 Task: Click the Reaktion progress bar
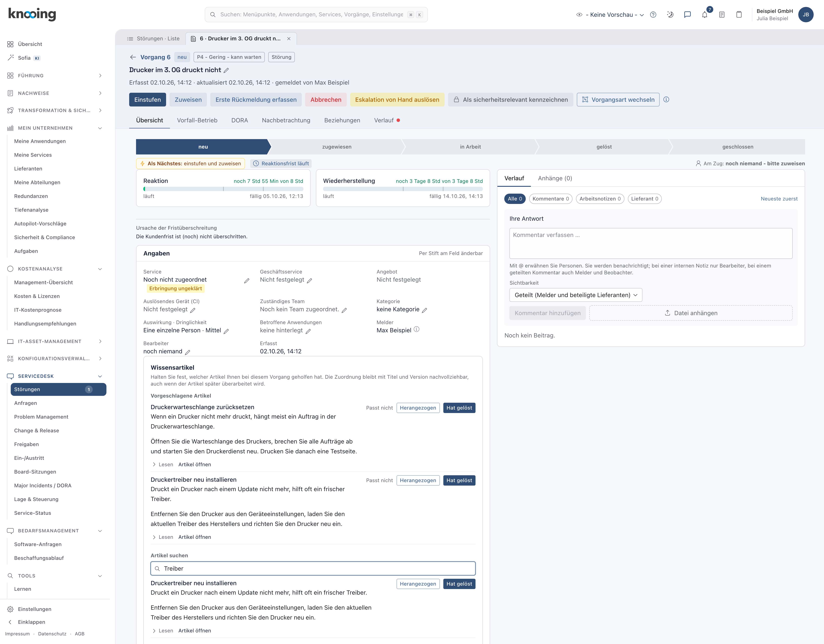pyautogui.click(x=223, y=189)
